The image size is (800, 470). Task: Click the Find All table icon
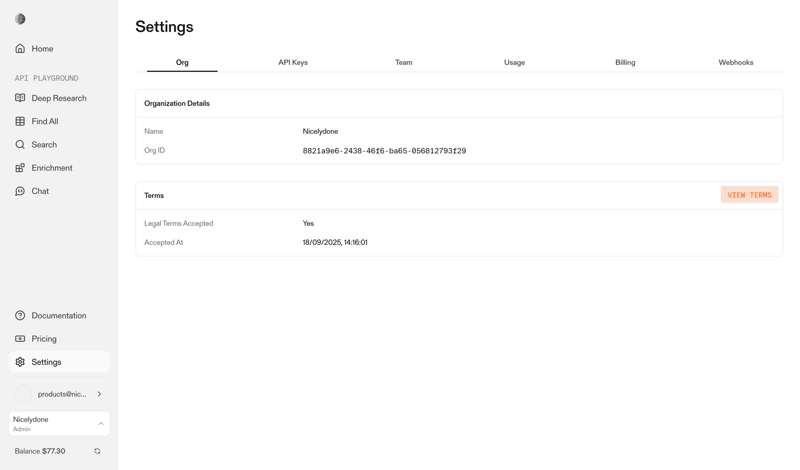click(x=20, y=122)
